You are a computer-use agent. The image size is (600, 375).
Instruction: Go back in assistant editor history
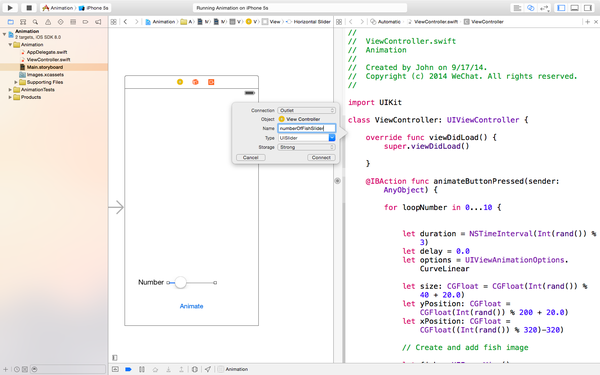pos(351,22)
